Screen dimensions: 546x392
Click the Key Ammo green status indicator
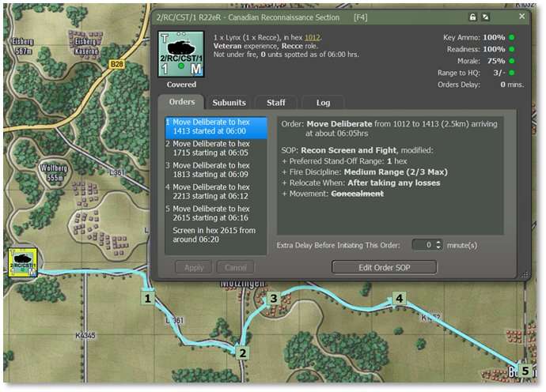coord(512,38)
